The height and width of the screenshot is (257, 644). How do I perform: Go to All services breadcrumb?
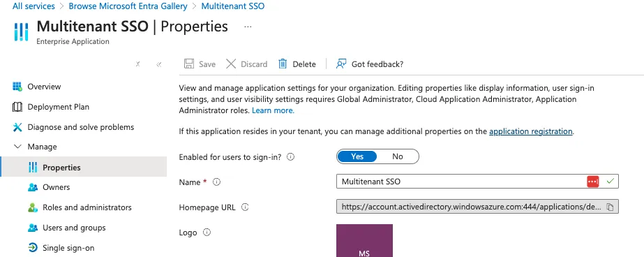click(x=33, y=6)
